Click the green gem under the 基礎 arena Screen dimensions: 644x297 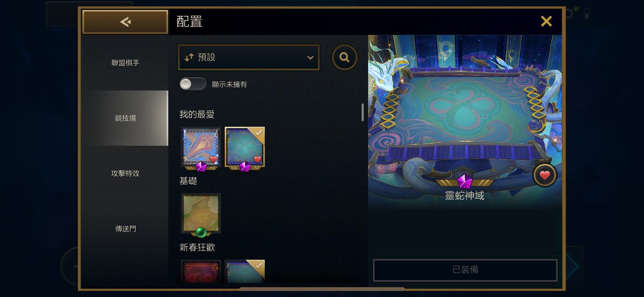[201, 233]
